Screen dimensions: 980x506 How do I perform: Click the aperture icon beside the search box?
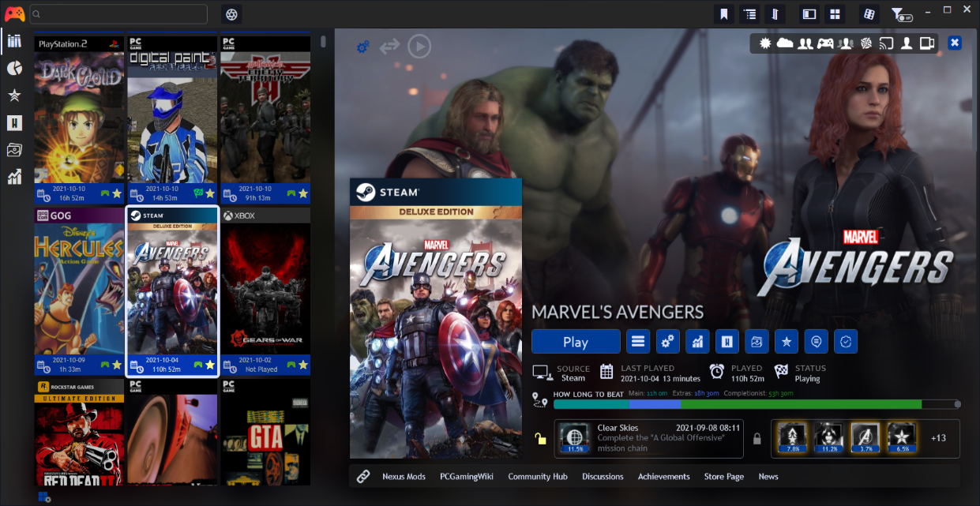(x=231, y=14)
